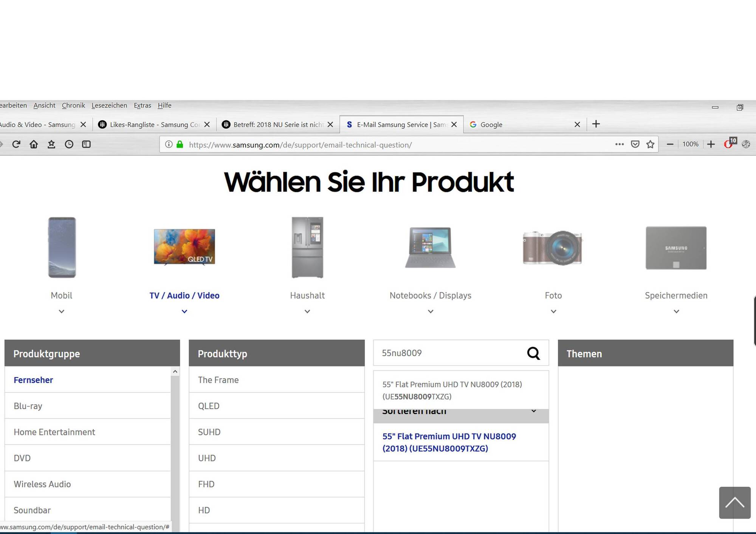Choose the Mobil category label
This screenshot has height=534, width=756.
point(62,295)
